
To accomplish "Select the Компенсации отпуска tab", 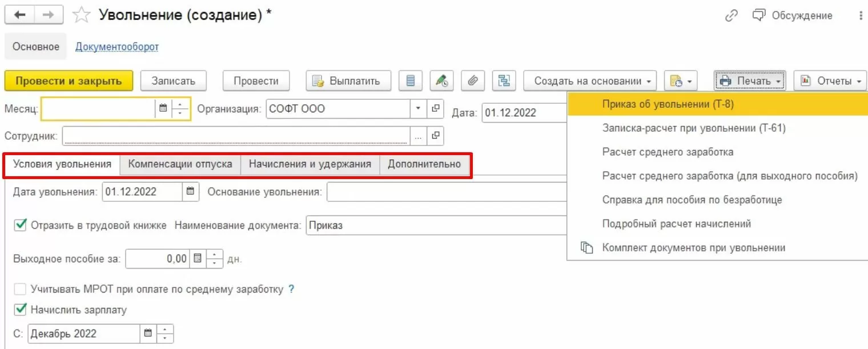I will click(x=180, y=164).
